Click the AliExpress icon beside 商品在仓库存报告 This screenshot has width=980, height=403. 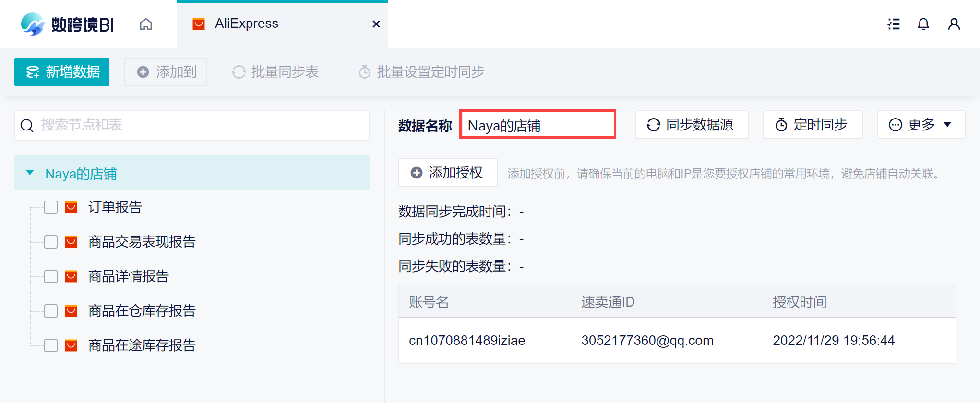pyautogui.click(x=71, y=311)
